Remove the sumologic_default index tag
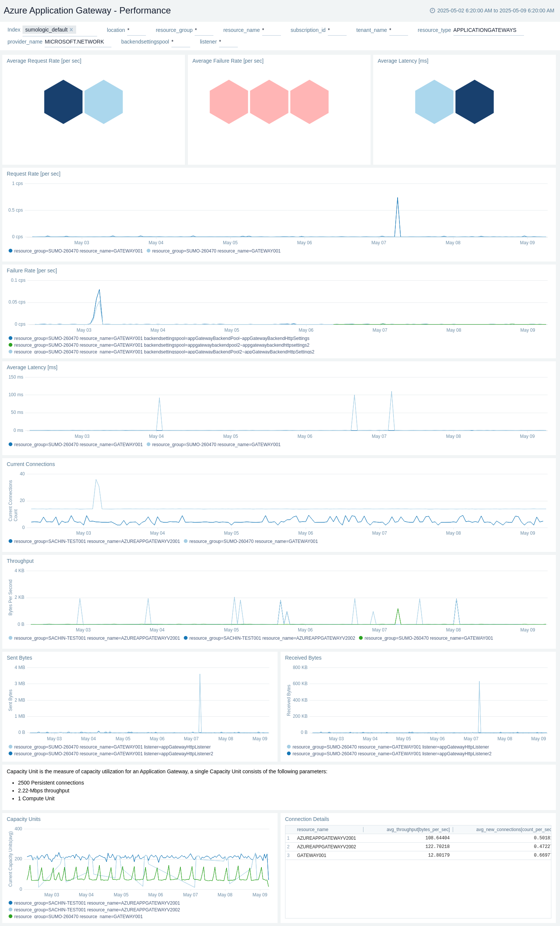 click(71, 30)
